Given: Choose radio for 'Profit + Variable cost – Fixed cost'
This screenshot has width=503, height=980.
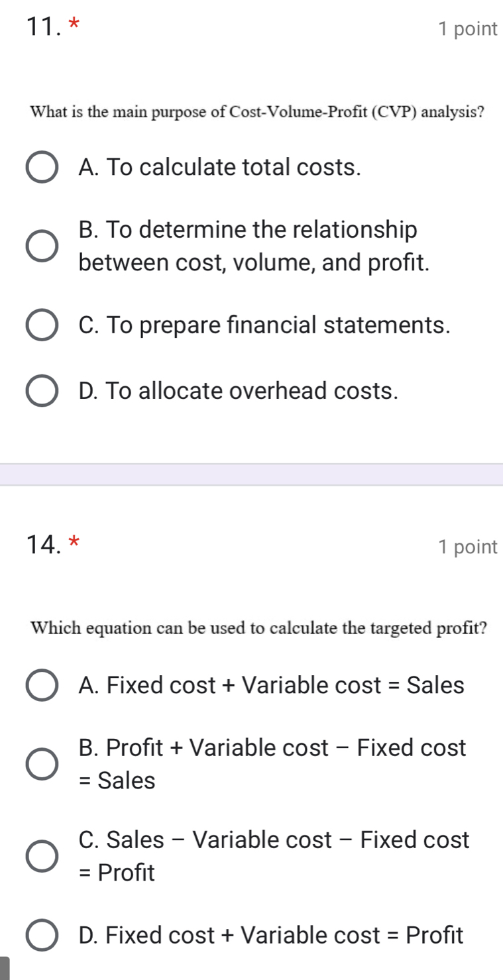Looking at the screenshot, I should 41,764.
